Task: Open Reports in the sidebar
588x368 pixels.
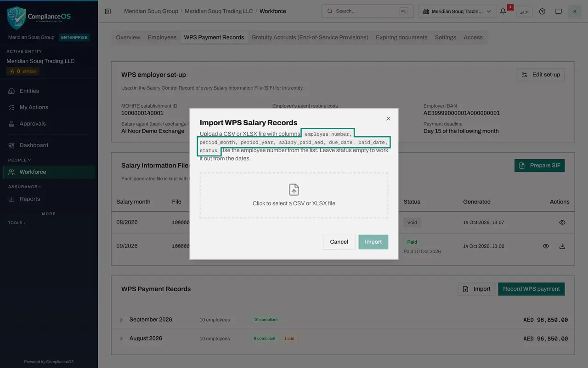Action: (49, 199)
